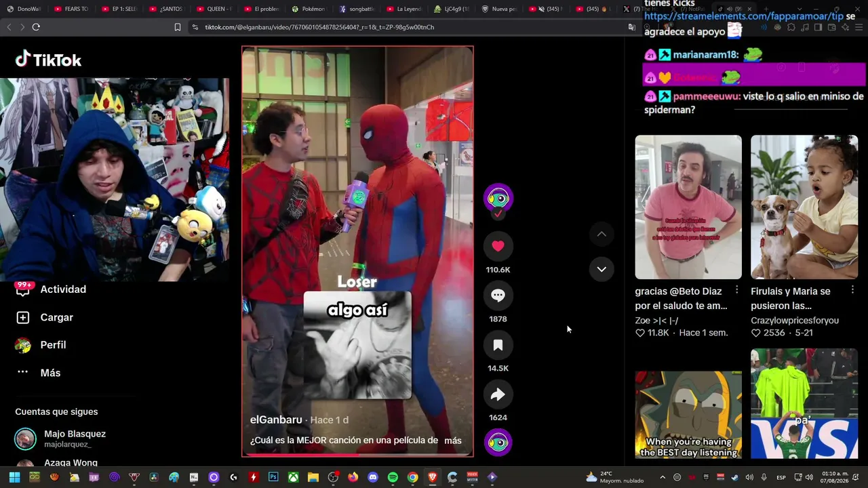Share the video using the arrow icon
The image size is (868, 488).
pos(498,394)
